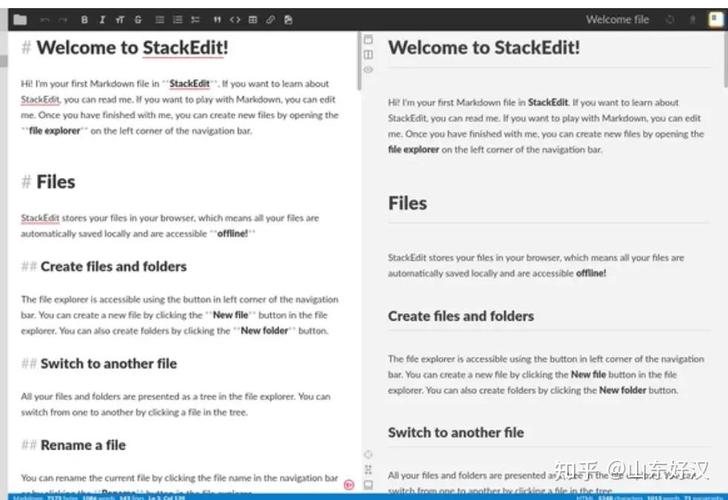Open the file explorer folder icon

(20, 19)
